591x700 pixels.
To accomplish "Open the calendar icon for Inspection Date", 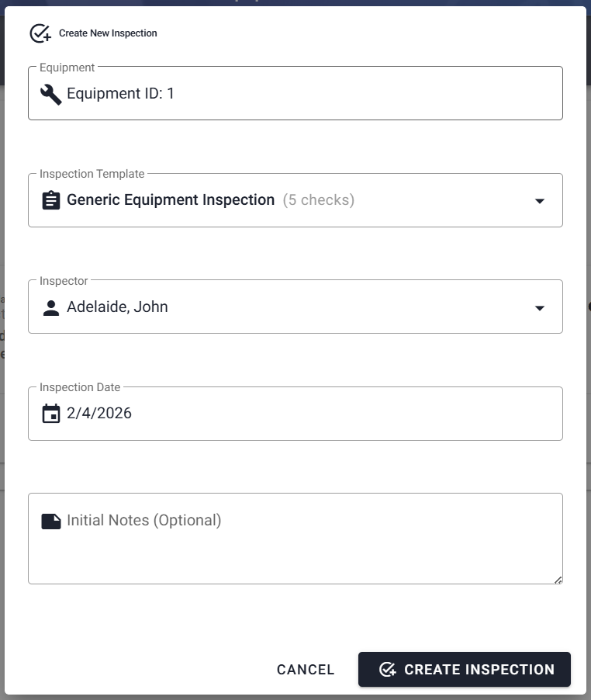I will 51,414.
